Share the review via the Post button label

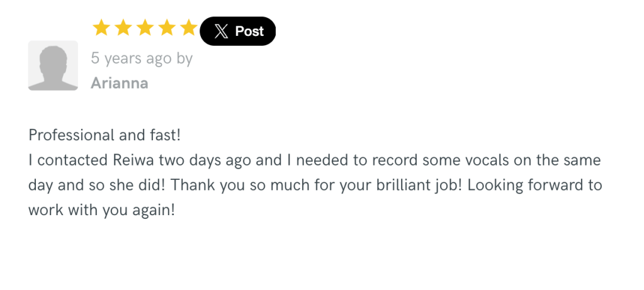[249, 31]
